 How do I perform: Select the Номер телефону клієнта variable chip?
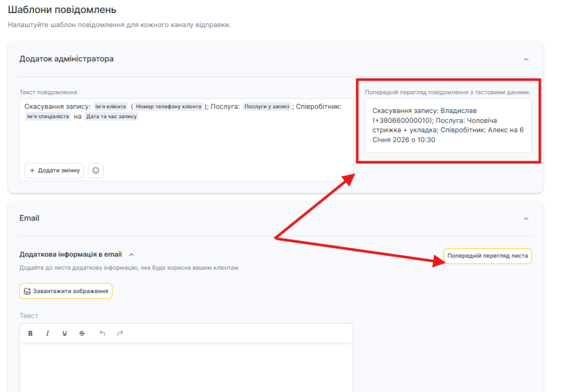coord(168,106)
